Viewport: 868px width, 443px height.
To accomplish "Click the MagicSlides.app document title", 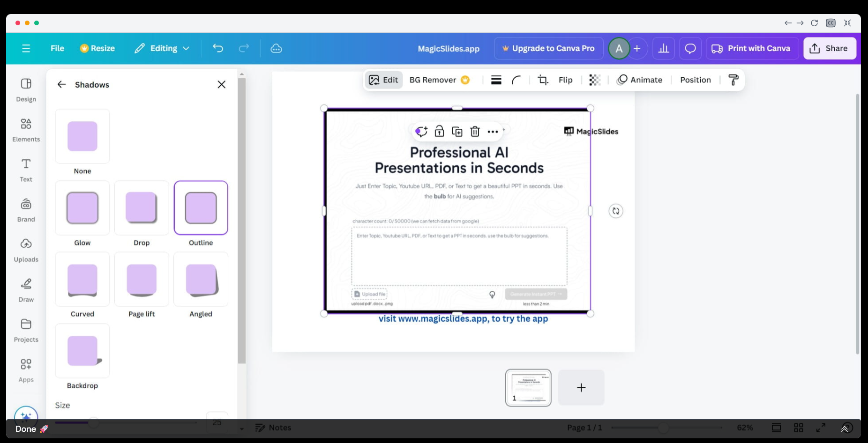I will (449, 48).
